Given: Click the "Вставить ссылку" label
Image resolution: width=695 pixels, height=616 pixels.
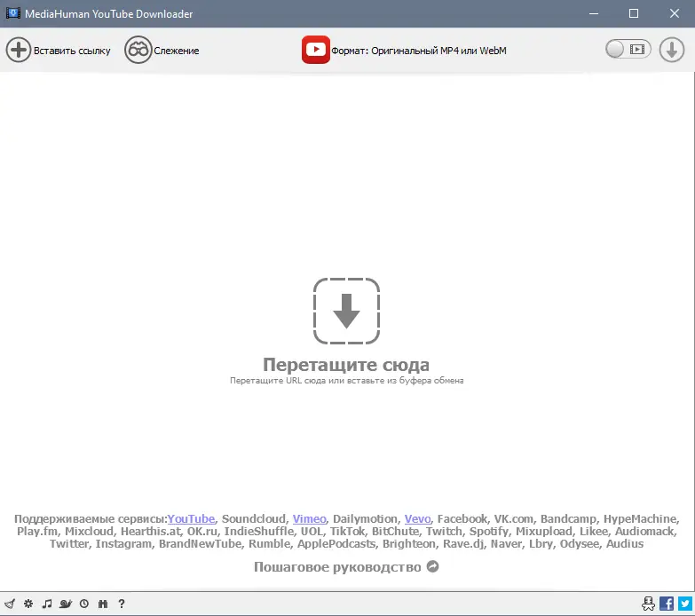Looking at the screenshot, I should [72, 51].
